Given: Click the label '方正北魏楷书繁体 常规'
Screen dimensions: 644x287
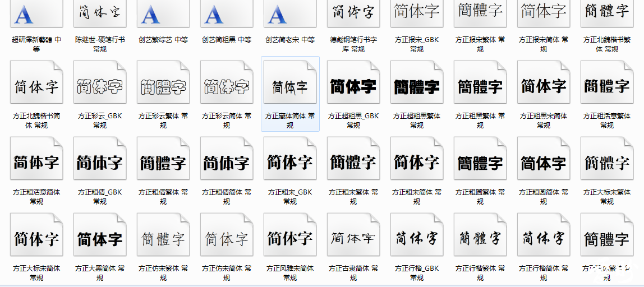Looking at the screenshot, I should pyautogui.click(x=607, y=44).
